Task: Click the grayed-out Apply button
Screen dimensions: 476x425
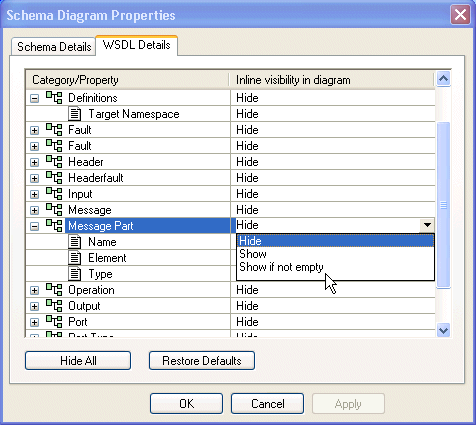Action: (348, 404)
